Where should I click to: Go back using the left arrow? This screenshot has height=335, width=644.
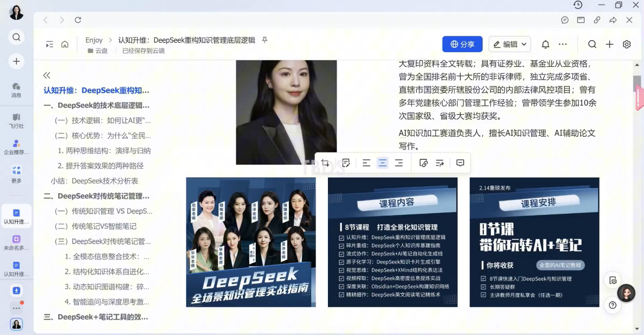pyautogui.click(x=46, y=20)
